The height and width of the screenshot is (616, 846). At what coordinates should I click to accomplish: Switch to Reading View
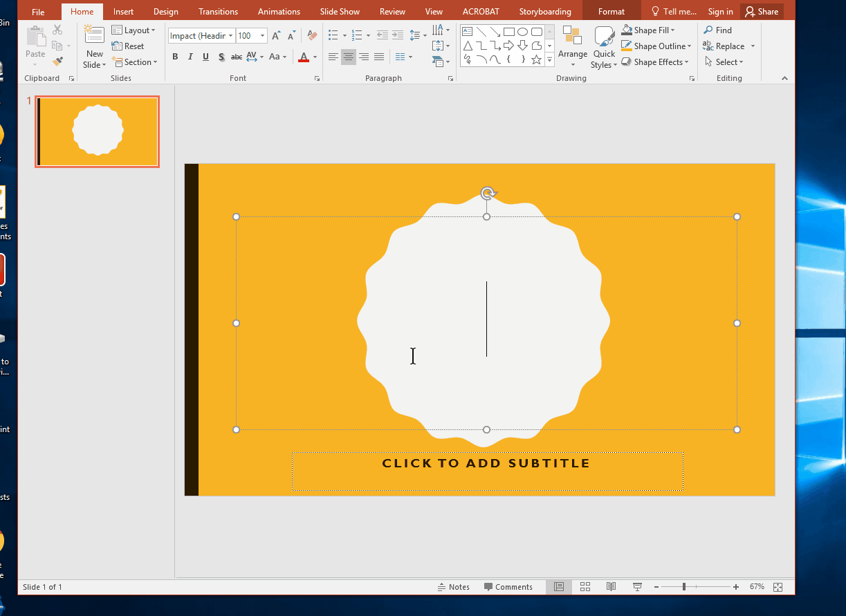click(611, 587)
